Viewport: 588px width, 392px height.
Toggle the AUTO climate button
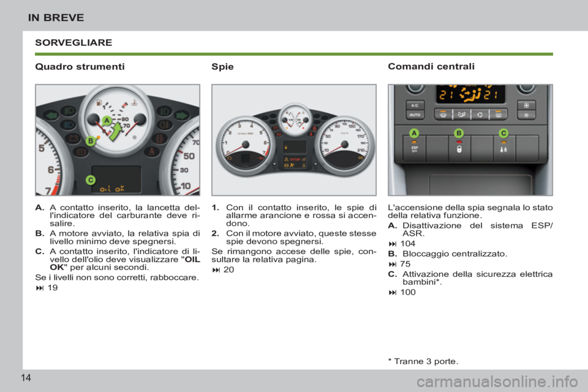415,115
